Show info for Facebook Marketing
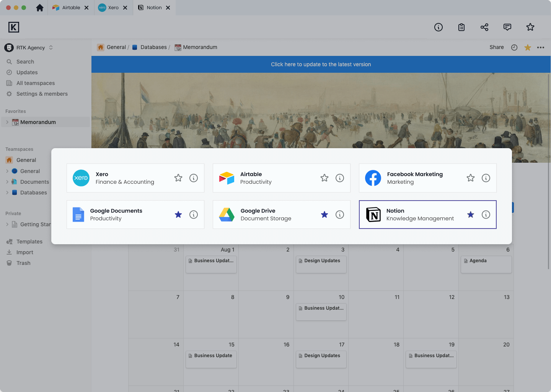The image size is (551, 392). (x=486, y=178)
